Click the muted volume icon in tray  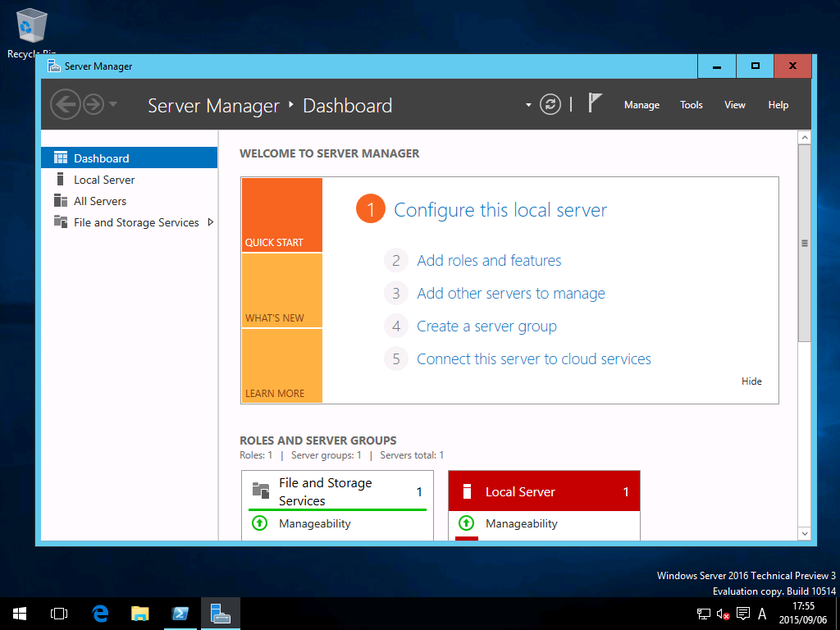(x=724, y=614)
